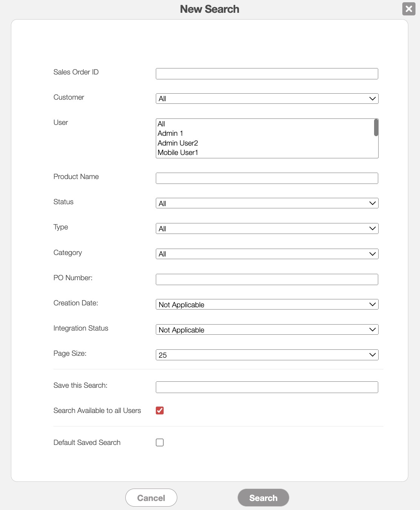Image resolution: width=420 pixels, height=510 pixels.
Task: Click into the PO Number field
Action: 267,279
